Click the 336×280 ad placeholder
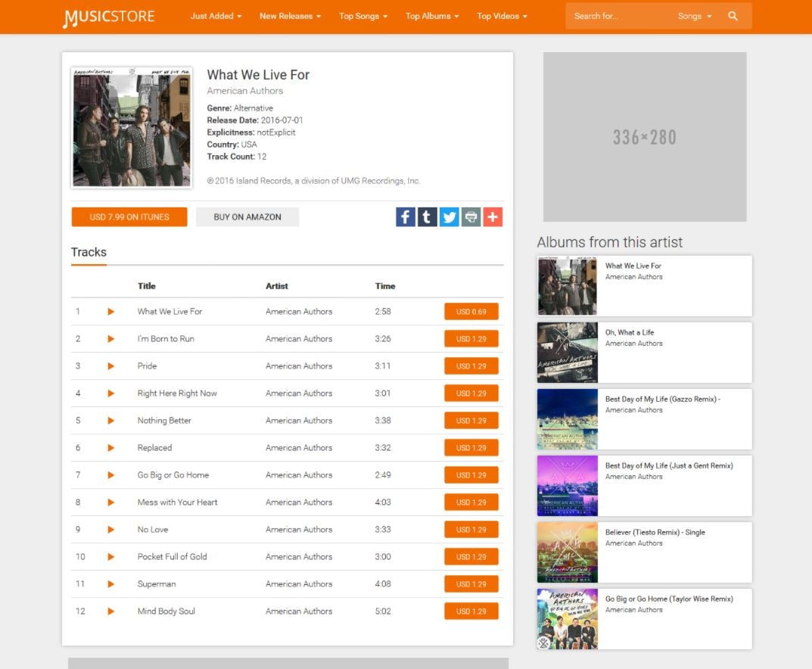 click(645, 137)
